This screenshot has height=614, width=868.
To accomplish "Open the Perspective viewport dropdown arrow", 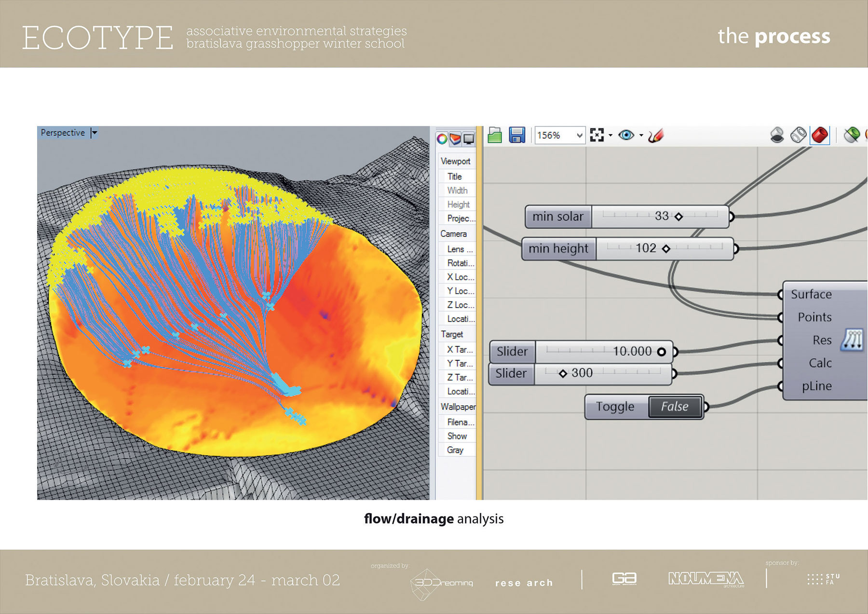I will (95, 133).
